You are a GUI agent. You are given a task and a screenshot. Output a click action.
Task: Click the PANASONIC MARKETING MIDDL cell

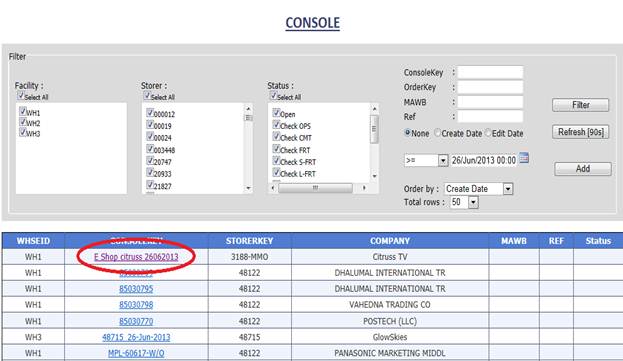pyautogui.click(x=390, y=353)
